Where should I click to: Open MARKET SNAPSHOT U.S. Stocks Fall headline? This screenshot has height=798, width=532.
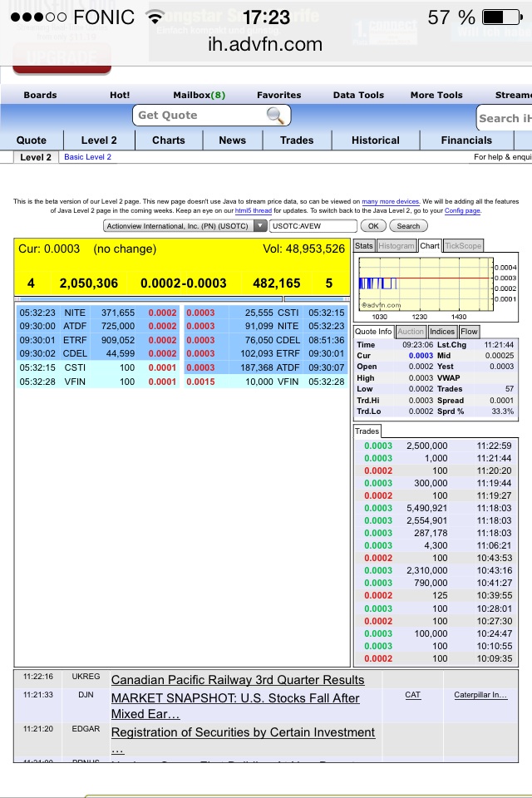(235, 706)
